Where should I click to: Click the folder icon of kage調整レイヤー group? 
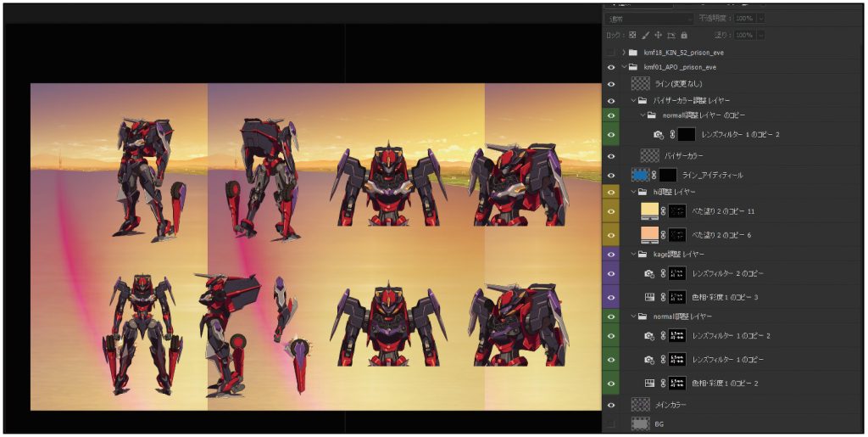coord(643,254)
